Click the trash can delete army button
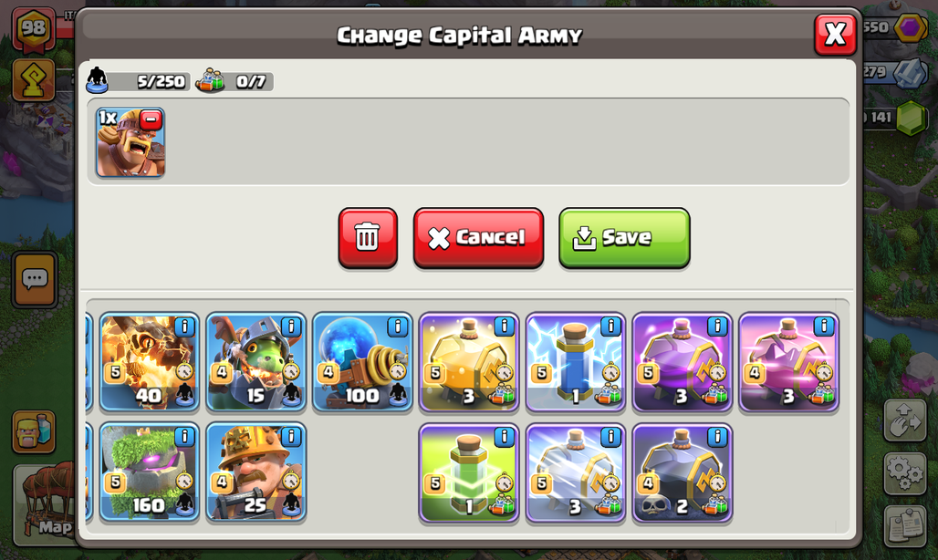Viewport: 938px width, 560px height. [368, 237]
